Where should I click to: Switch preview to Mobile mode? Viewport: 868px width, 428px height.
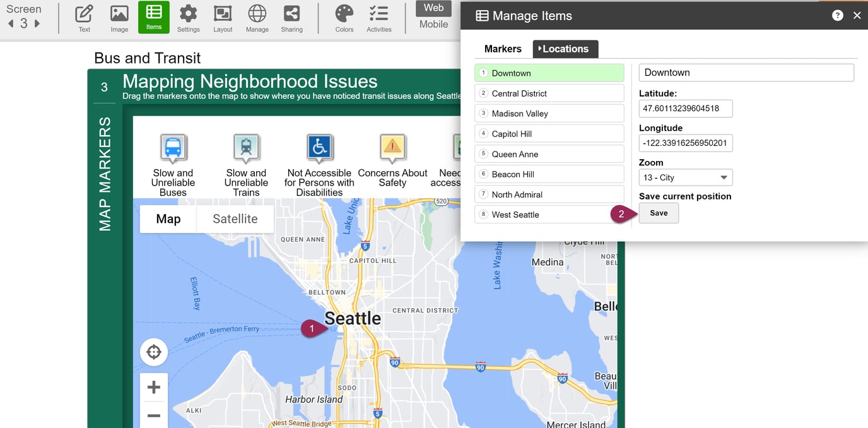[x=433, y=25]
